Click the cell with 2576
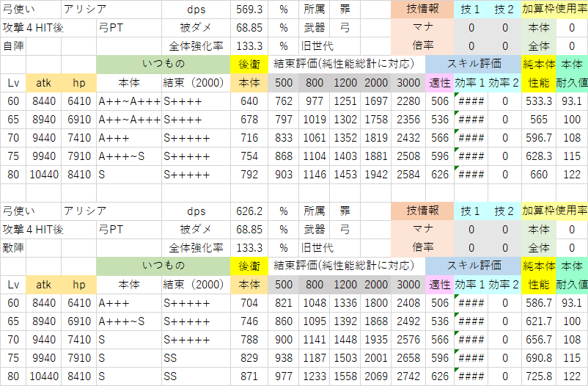The height and width of the screenshot is (386, 588). (x=408, y=340)
